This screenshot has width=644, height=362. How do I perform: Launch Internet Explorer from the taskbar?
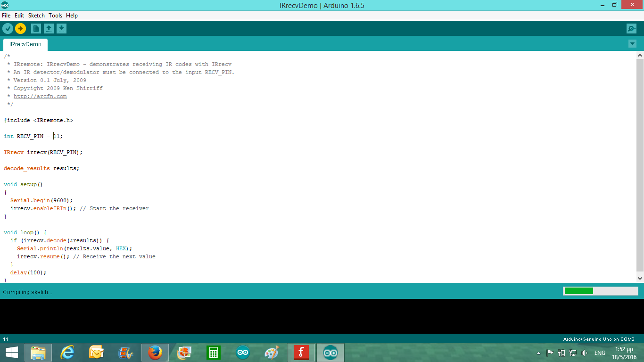click(67, 353)
